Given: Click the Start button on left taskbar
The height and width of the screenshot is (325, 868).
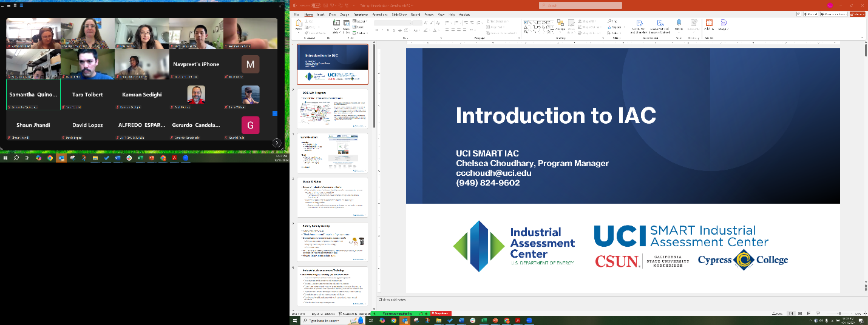Looking at the screenshot, I should click(5, 158).
